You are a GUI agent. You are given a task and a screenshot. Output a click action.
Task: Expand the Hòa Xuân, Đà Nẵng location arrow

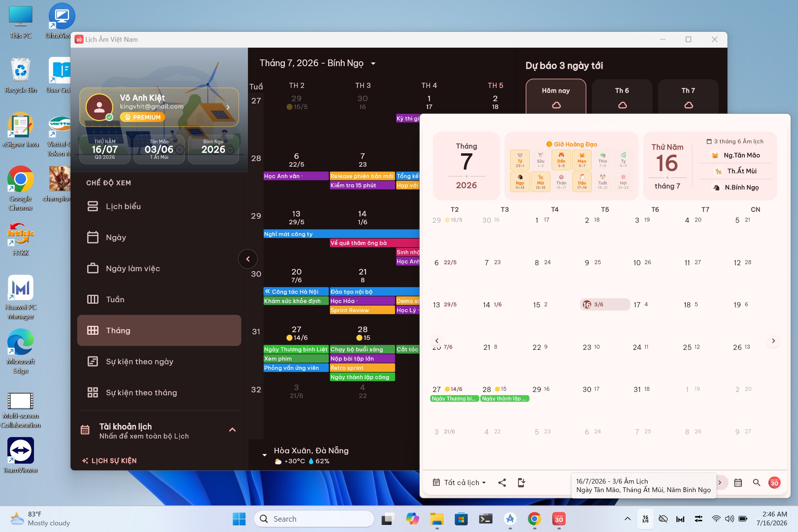[265, 455]
